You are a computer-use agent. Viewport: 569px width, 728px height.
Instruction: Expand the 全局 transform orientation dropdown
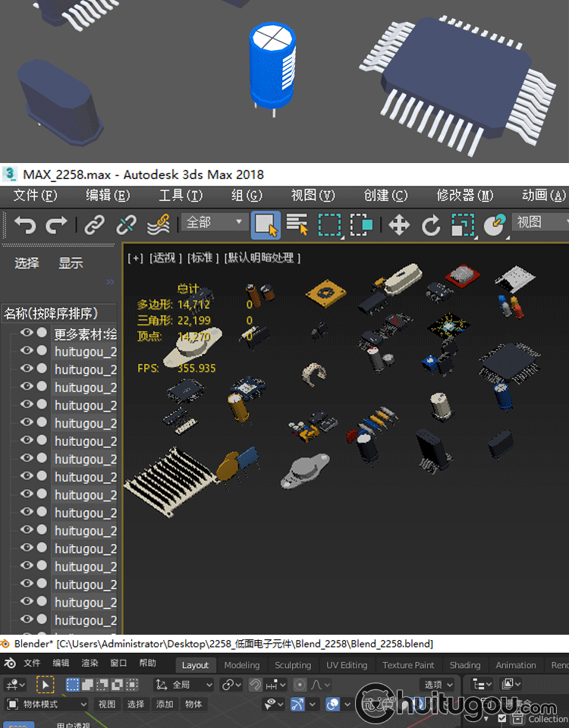pos(184,685)
